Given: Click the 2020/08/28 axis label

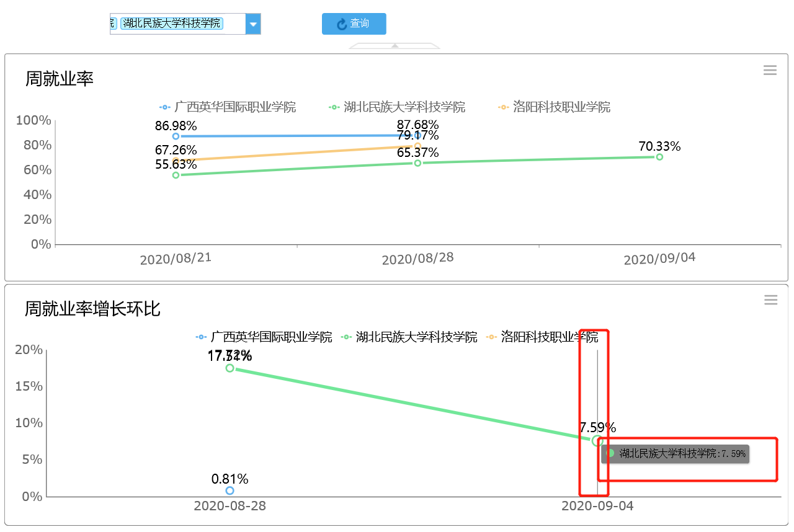Looking at the screenshot, I should (x=417, y=258).
